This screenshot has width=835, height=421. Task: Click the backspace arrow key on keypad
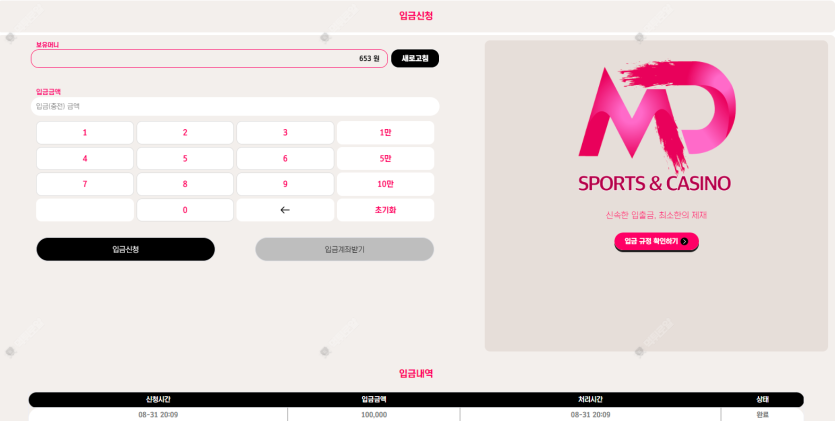click(x=285, y=210)
